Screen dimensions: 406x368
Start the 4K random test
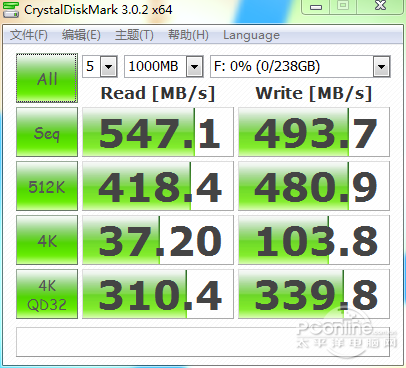pos(47,240)
